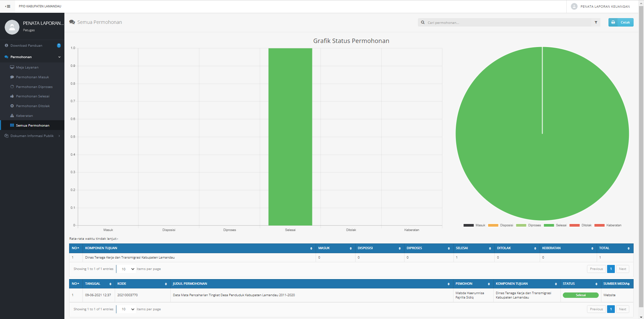
Task: Toggle Masuk series in chart legend
Action: (x=474, y=225)
